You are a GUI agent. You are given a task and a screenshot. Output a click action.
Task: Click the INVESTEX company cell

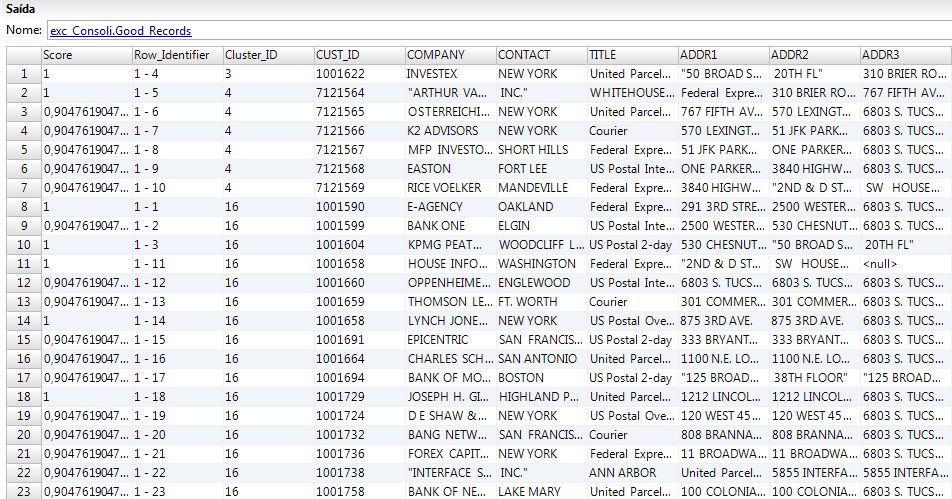point(451,74)
